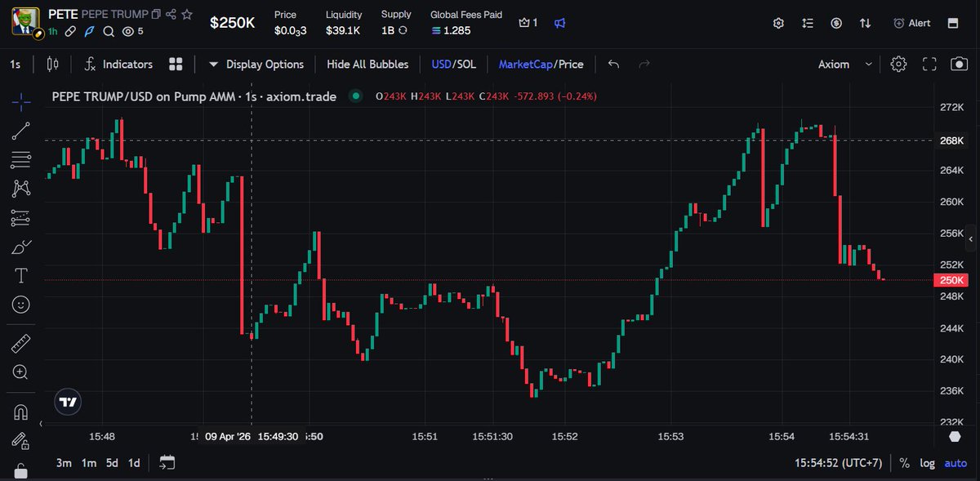
Task: Click the blue megaphone icon
Action: tap(559, 23)
